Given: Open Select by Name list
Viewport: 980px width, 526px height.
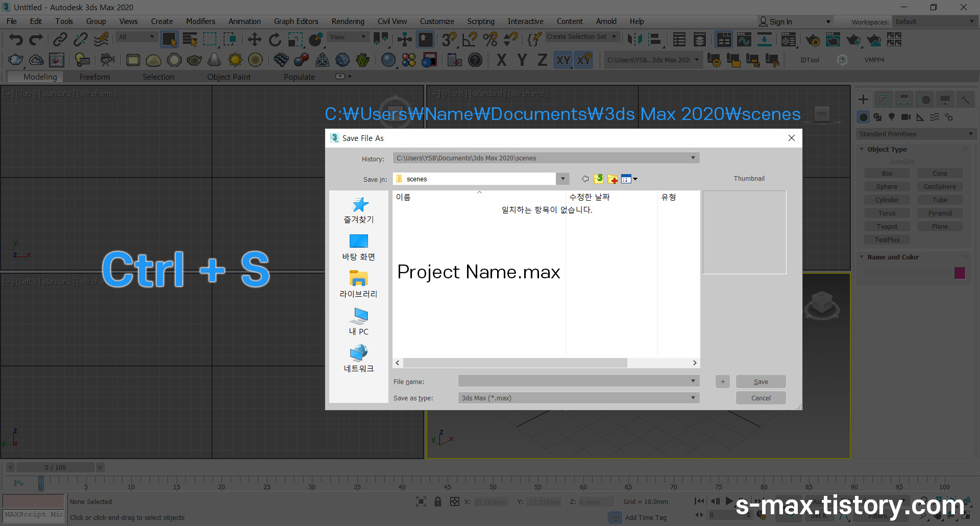Looking at the screenshot, I should (190, 39).
